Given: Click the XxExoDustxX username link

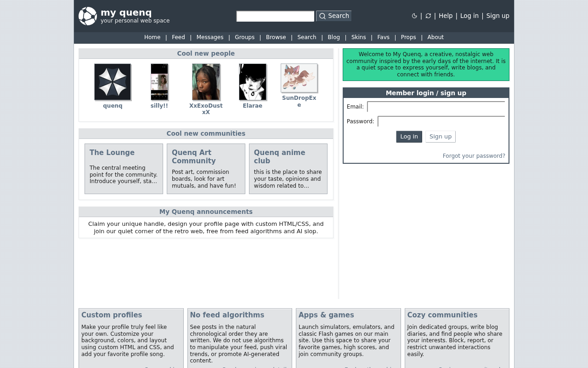Looking at the screenshot, I should 206,109.
